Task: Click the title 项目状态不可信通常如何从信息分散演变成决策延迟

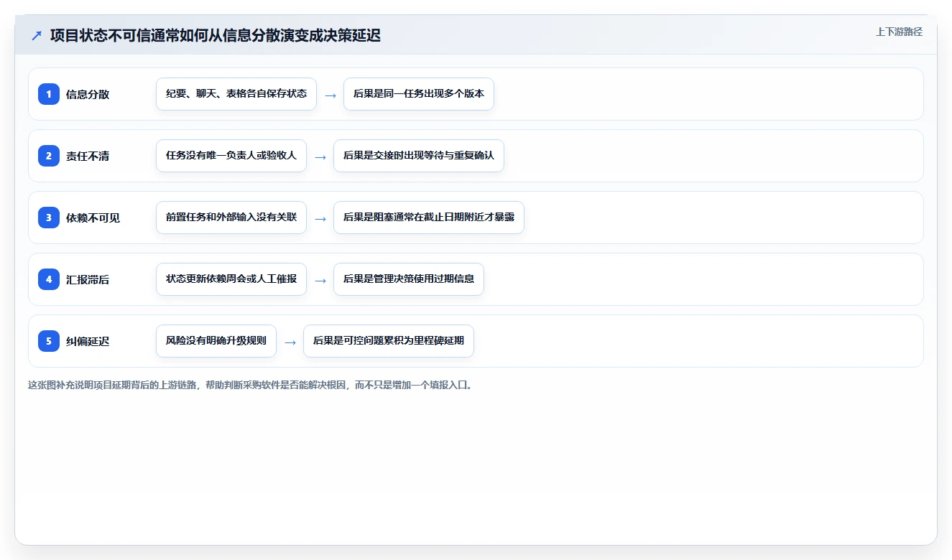Action: [215, 36]
